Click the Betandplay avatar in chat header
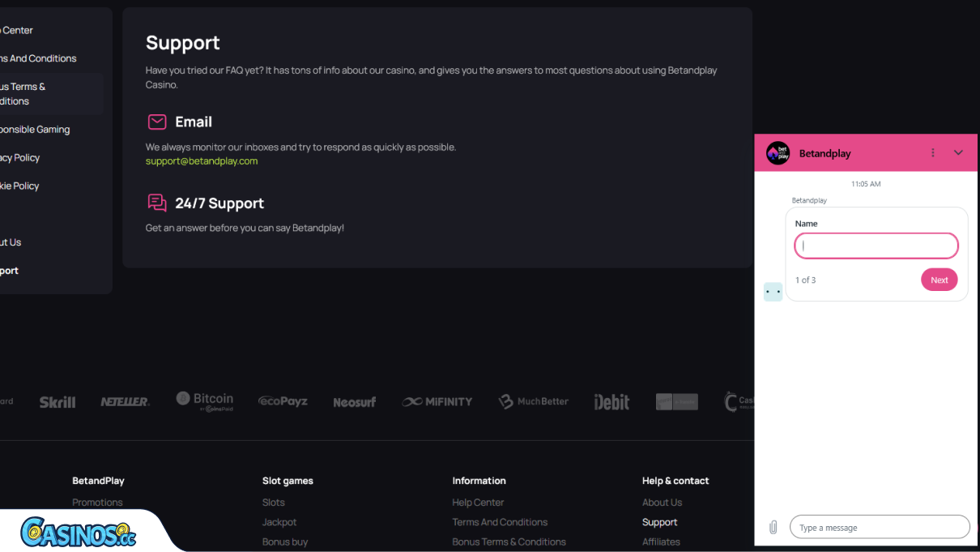Image resolution: width=980 pixels, height=552 pixels. (778, 153)
